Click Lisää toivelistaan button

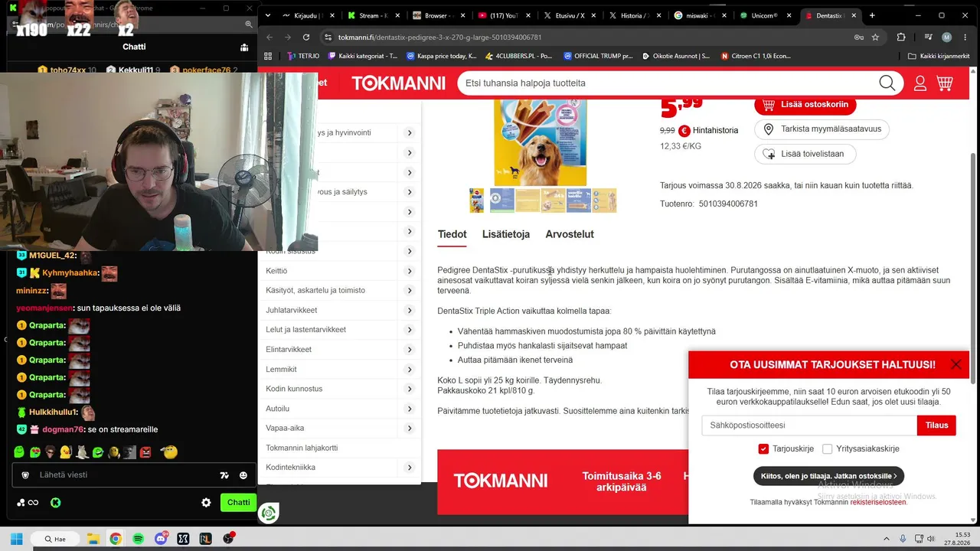[x=805, y=154]
